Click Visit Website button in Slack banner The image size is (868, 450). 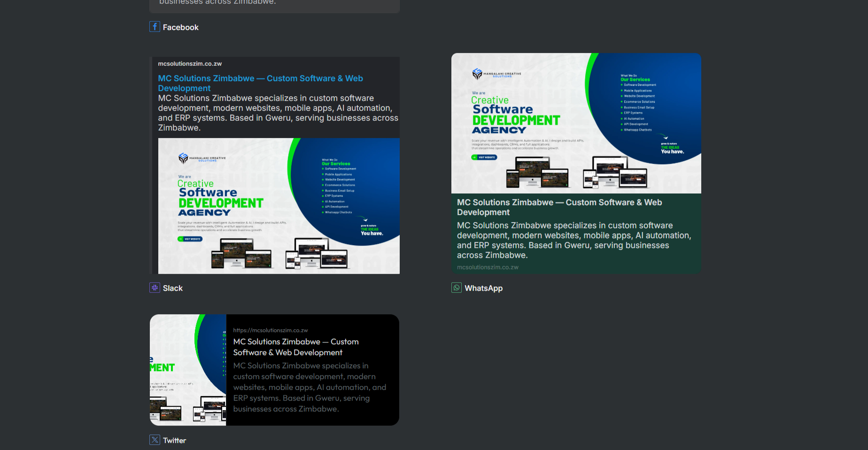point(190,239)
